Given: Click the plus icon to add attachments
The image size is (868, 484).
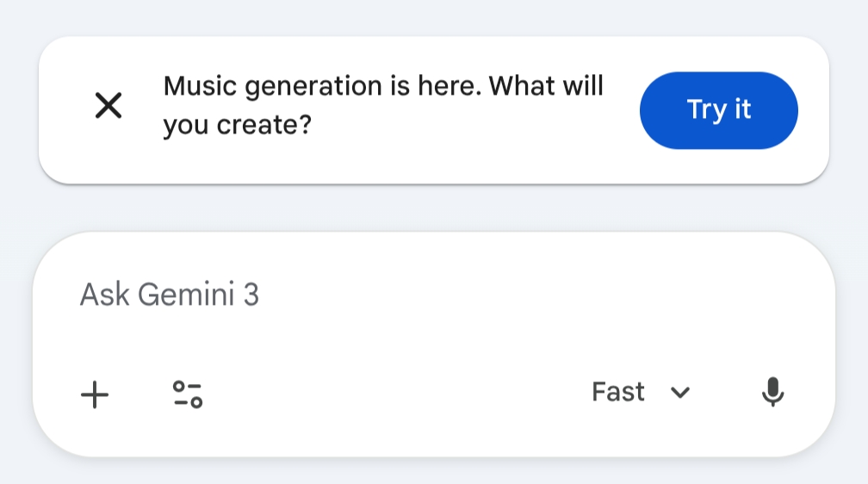Looking at the screenshot, I should pos(95,394).
